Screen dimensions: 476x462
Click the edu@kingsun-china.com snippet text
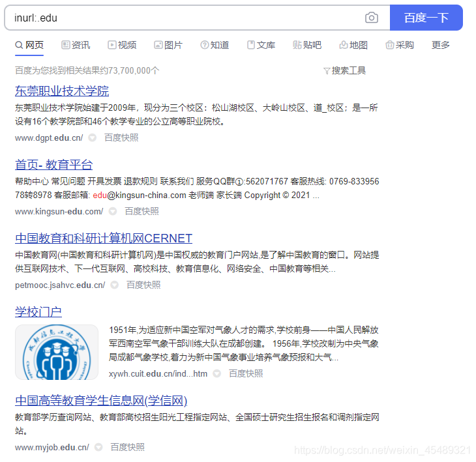pyautogui.click(x=140, y=195)
